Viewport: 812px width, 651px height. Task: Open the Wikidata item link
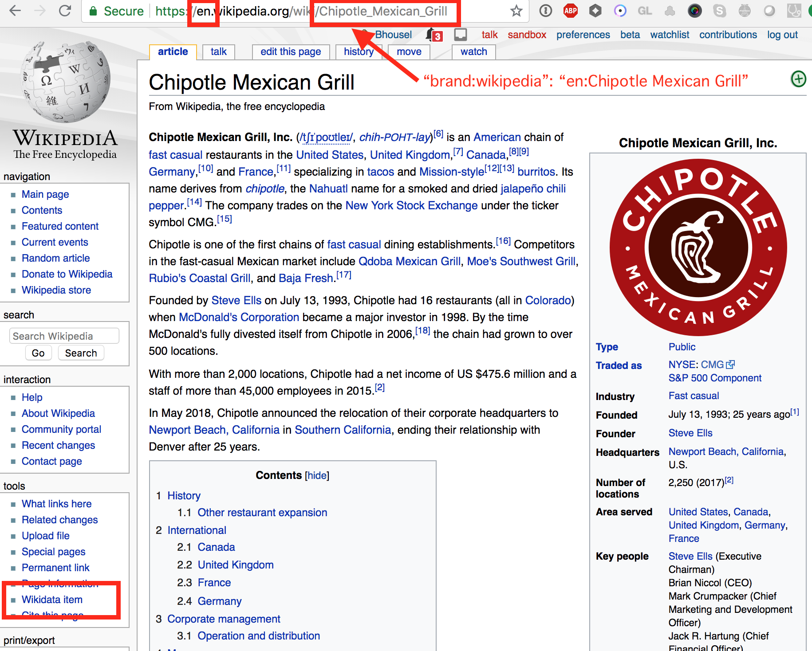pos(52,600)
